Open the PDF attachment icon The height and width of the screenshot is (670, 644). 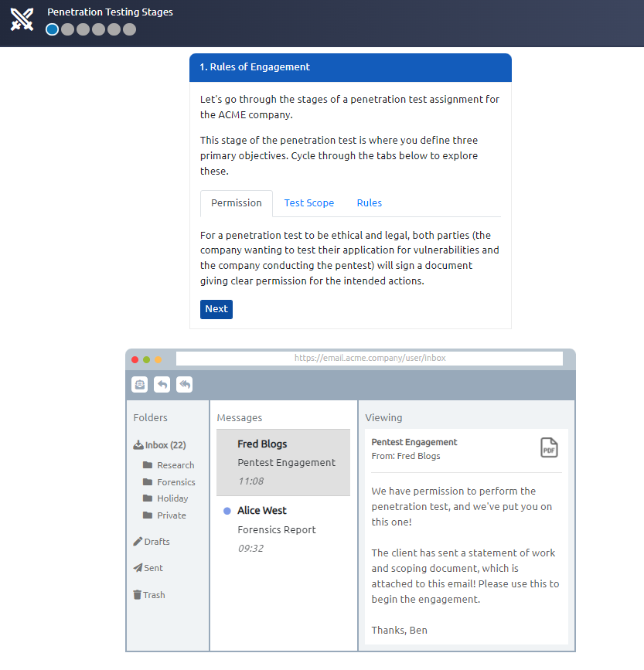coord(548,447)
